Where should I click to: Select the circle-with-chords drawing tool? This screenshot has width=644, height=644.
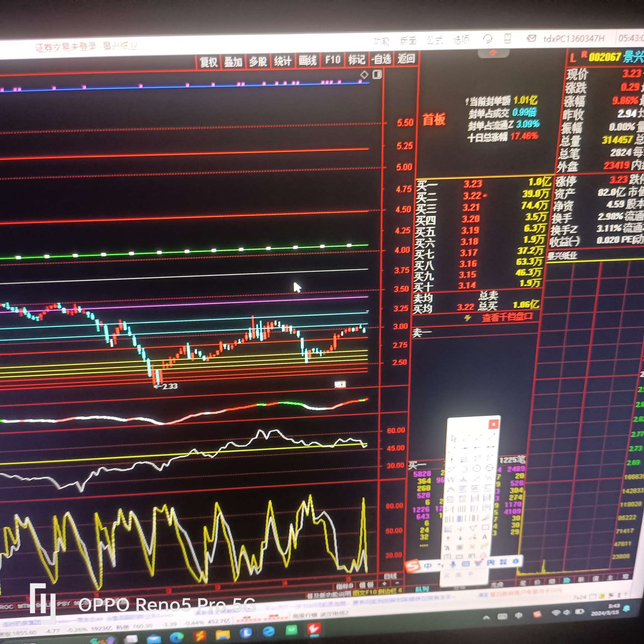pos(489,468)
